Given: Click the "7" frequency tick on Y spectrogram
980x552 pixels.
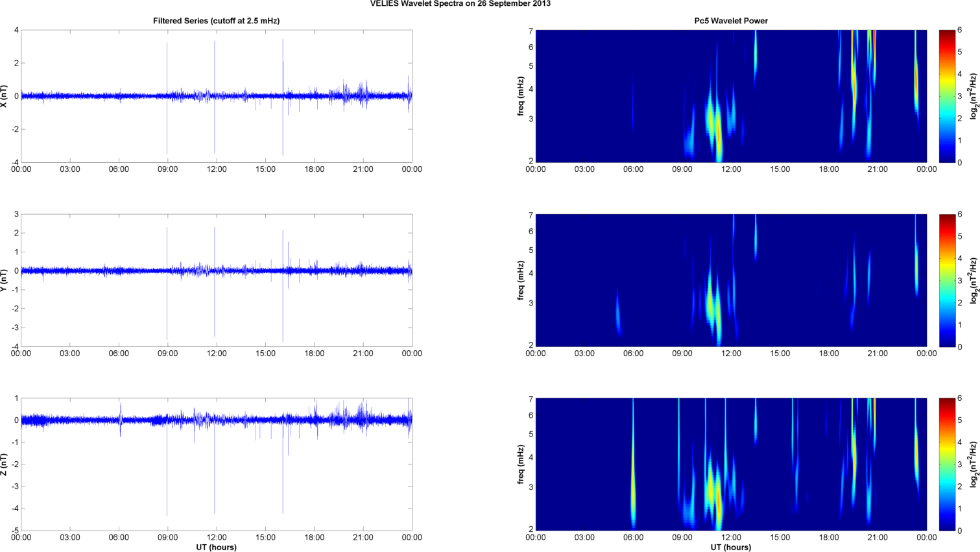Looking at the screenshot, I should [x=531, y=215].
